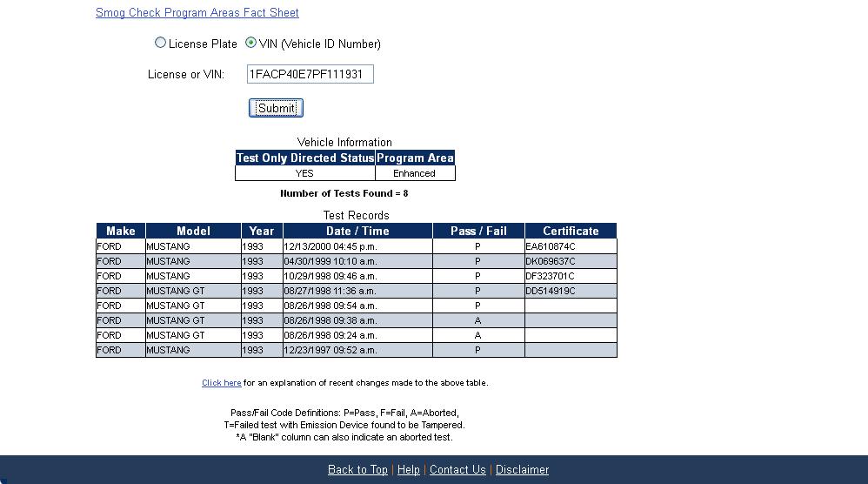Open the Smog Check Program Areas Fact Sheet link
The height and width of the screenshot is (484, 868).
click(197, 13)
